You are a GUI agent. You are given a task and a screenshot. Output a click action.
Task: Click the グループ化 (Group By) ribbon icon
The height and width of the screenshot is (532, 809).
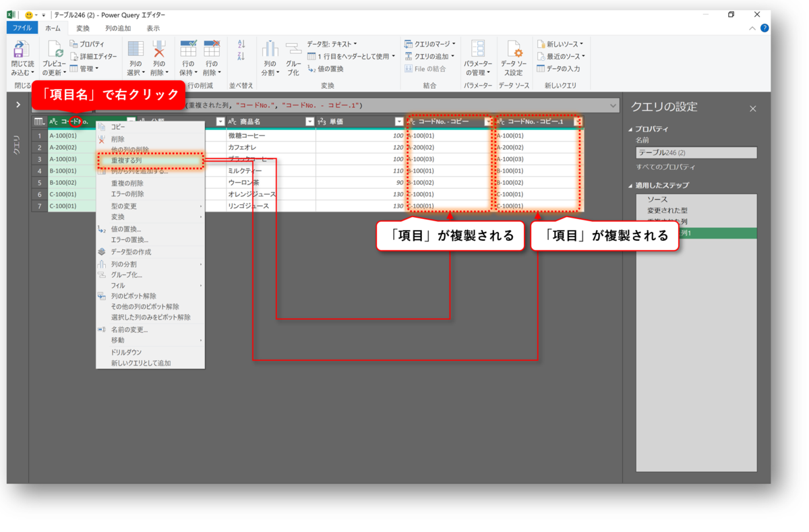pos(293,49)
